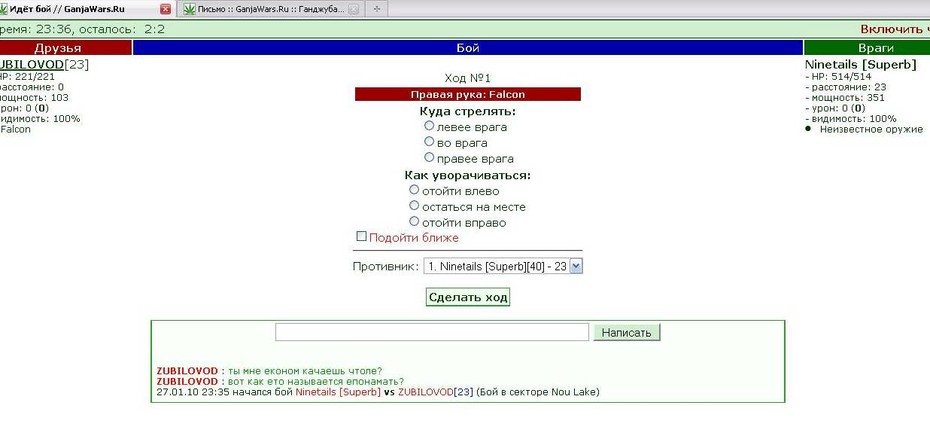This screenshot has height=445, width=930.
Task: Click 'Куда стрелять:' heading
Action: 468,111
